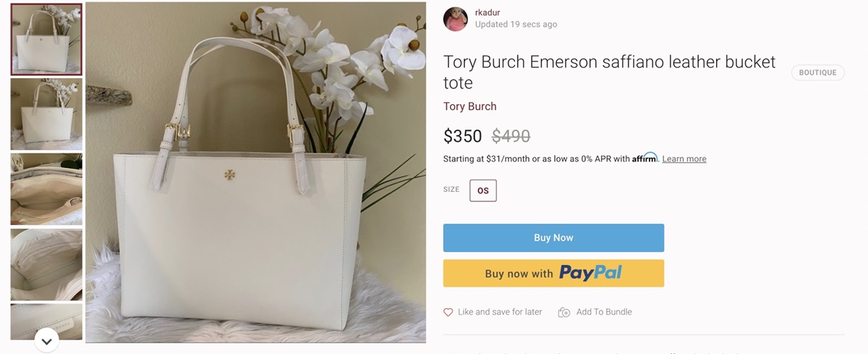Image resolution: width=868 pixels, height=354 pixels.
Task: Select second thumbnail of tote with orchids
Action: 46,114
